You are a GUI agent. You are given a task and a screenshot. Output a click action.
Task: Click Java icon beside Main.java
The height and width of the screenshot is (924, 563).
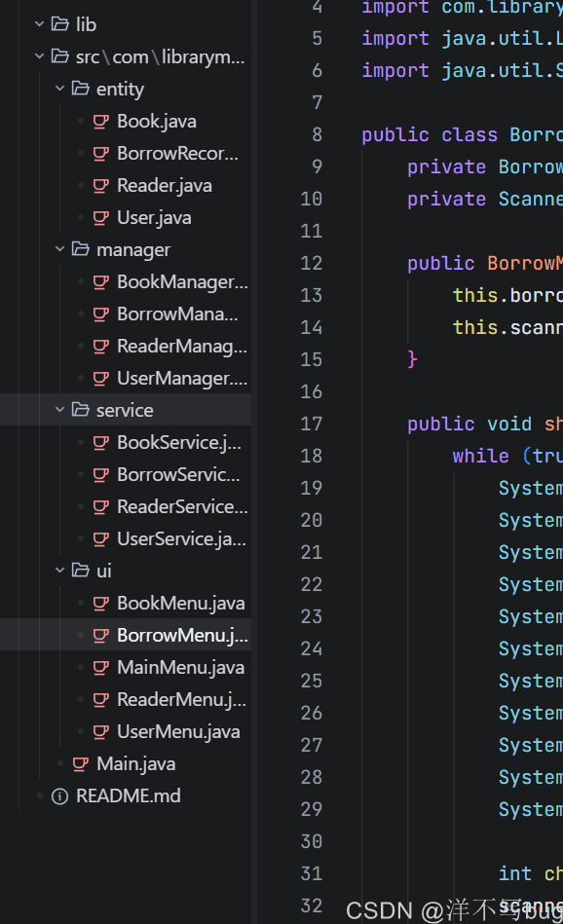click(81, 763)
